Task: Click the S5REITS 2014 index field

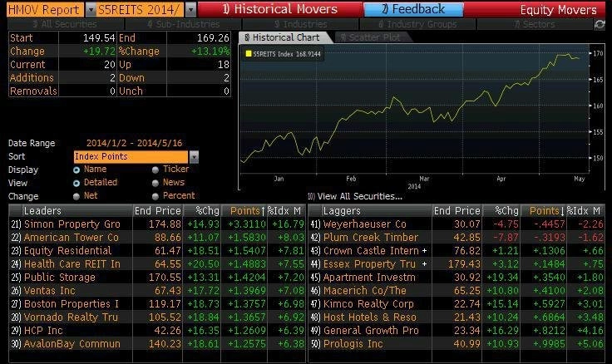Action: point(140,9)
